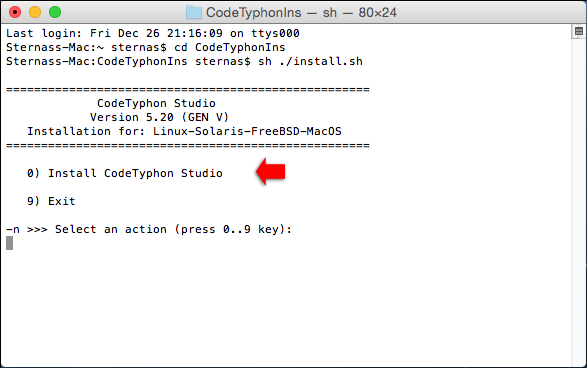The width and height of the screenshot is (587, 368).
Task: Click the 'Last login' line text
Action: coord(153,33)
